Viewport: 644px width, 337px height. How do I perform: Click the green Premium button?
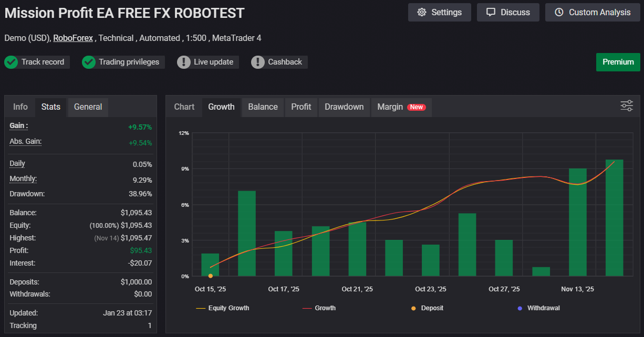tap(618, 62)
